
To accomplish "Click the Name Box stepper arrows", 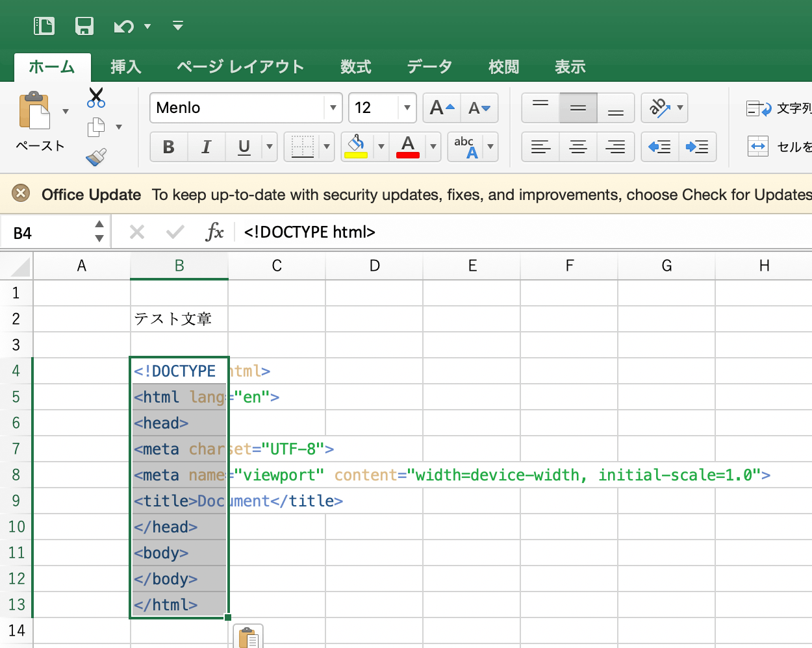I will (99, 232).
